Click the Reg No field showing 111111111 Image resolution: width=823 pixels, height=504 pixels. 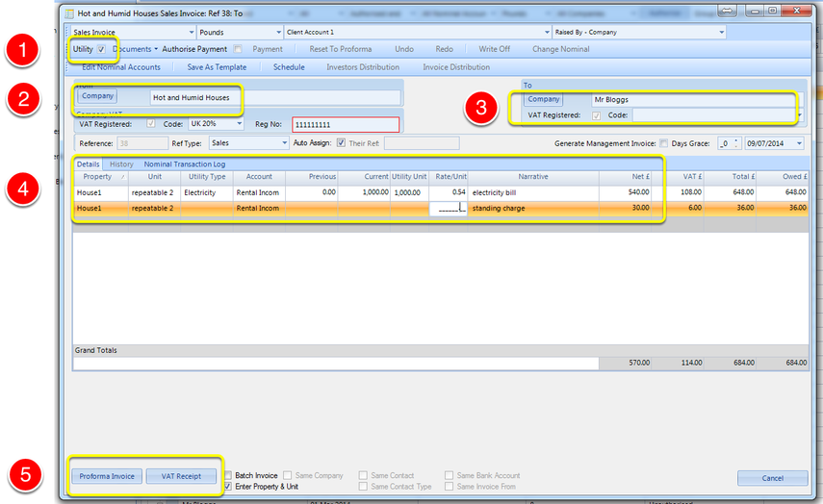tap(346, 125)
